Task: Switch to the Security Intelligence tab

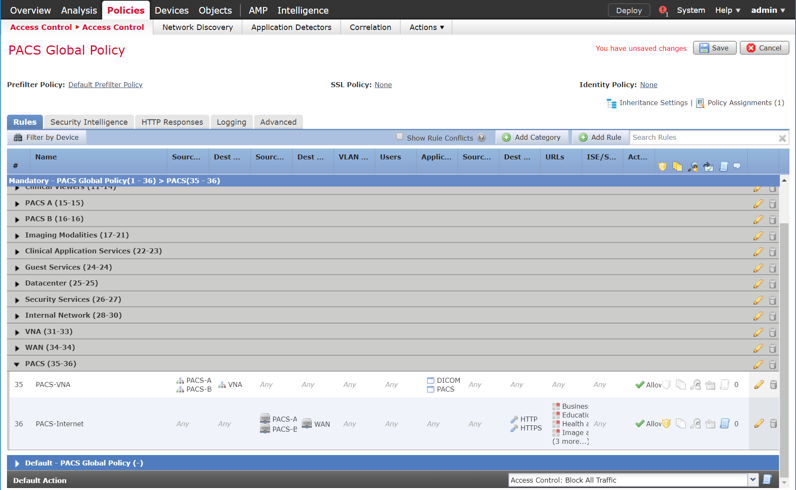Action: [89, 122]
